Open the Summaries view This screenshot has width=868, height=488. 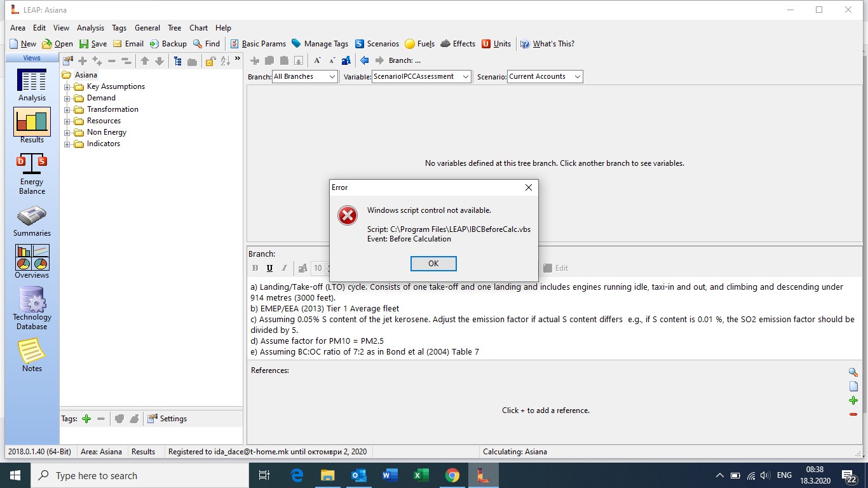(x=32, y=220)
